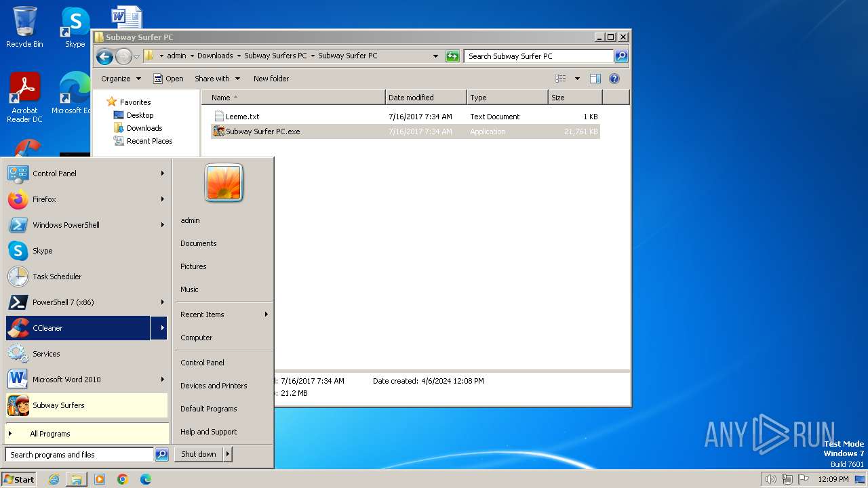868x488 pixels.
Task: Click the Explorer back arrow button
Action: tap(104, 56)
